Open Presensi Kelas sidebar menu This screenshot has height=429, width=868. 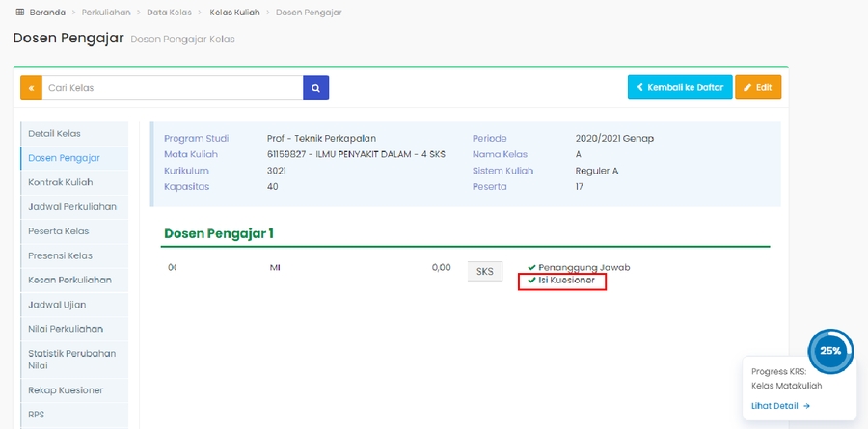point(61,255)
